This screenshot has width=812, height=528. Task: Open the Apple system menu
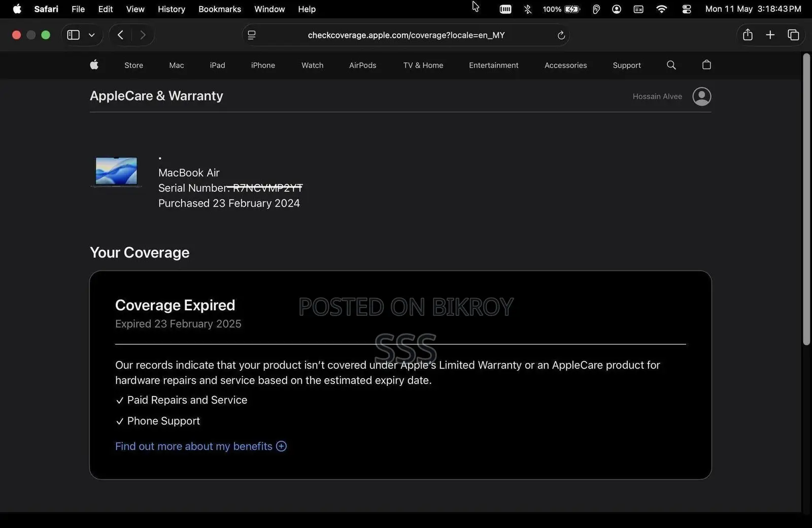(17, 9)
